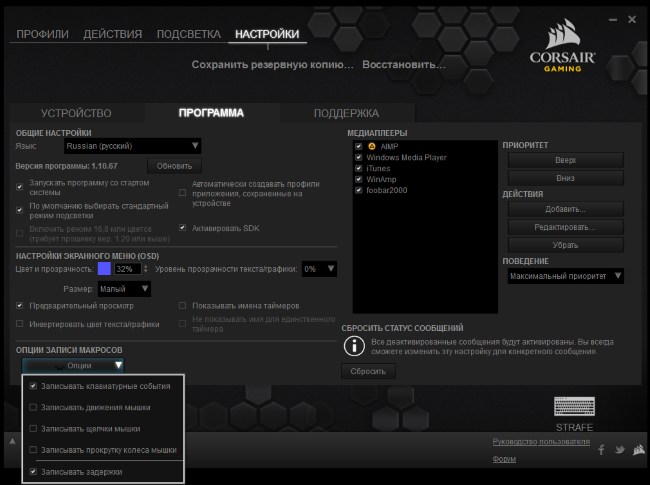Image resolution: width=650 pixels, height=485 pixels.
Task: Click the info icon in reset messages section
Action: (352, 346)
